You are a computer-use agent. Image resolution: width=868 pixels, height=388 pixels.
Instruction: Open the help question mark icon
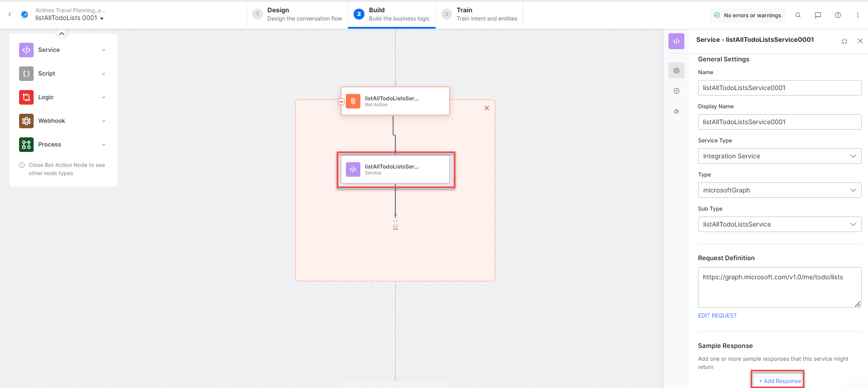(838, 15)
